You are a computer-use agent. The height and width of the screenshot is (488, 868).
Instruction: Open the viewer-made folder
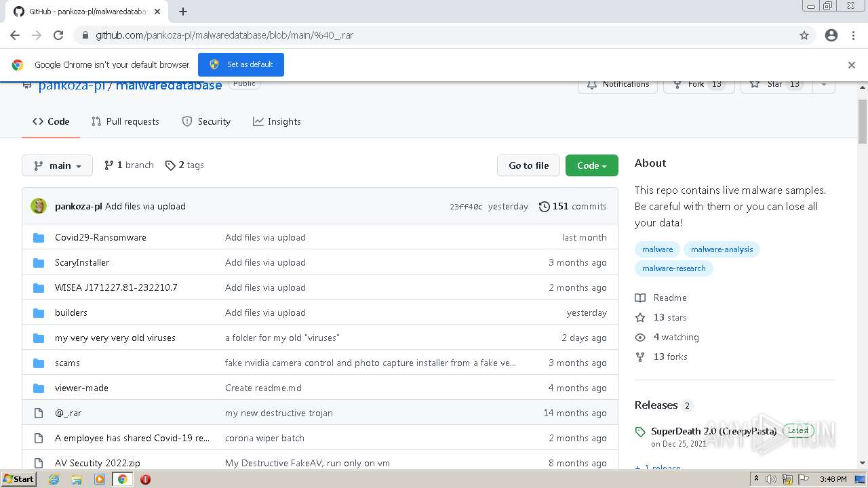tap(81, 388)
